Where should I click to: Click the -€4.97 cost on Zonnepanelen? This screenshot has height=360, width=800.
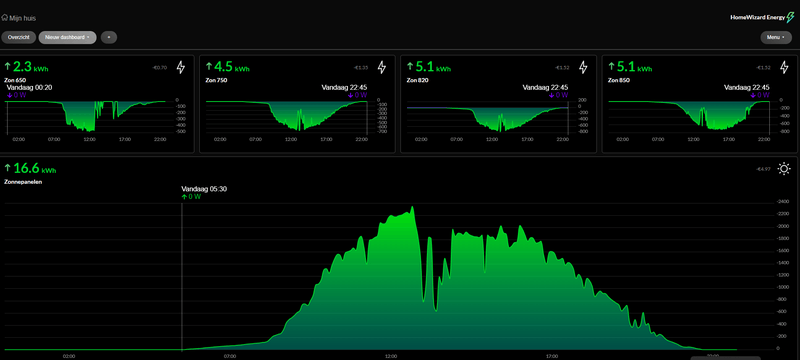(x=764, y=169)
